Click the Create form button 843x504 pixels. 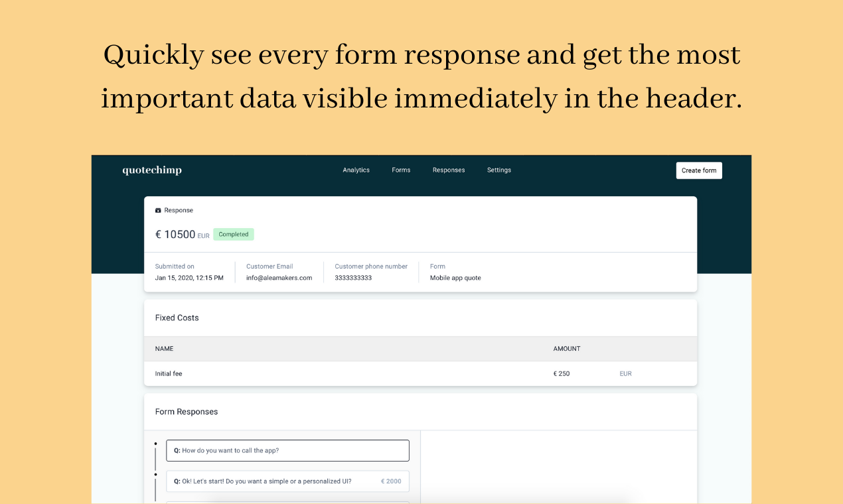point(699,170)
